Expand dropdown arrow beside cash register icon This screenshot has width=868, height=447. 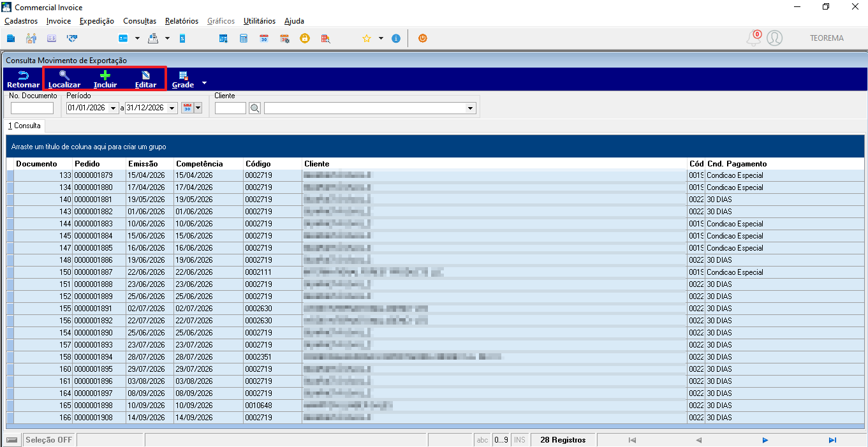point(167,38)
